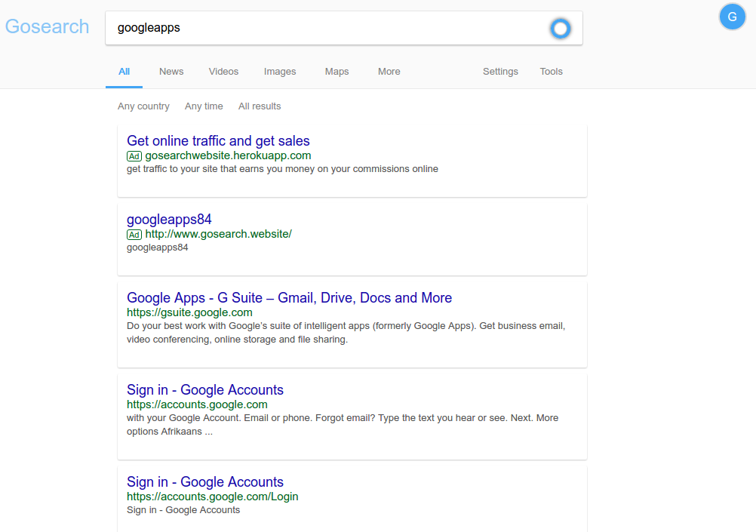Screen dimensions: 756x532
Task: Open Settings menu
Action: coord(500,72)
